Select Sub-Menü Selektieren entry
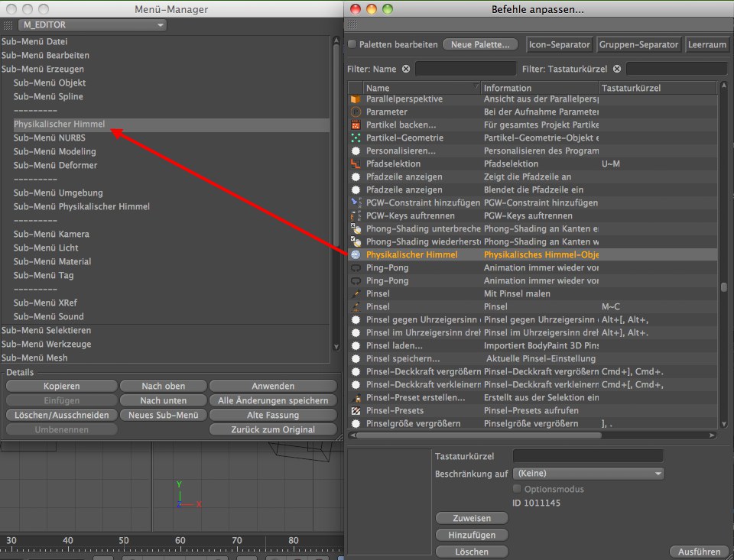The height and width of the screenshot is (560, 734). pos(46,330)
